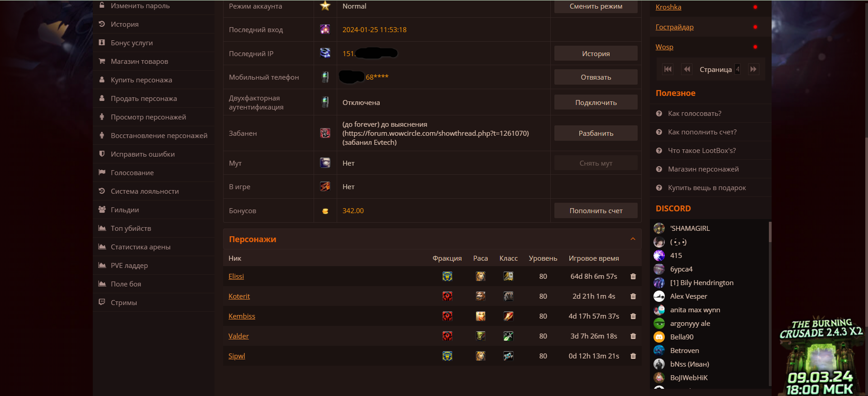This screenshot has height=396, width=868.
Task: Open Магазин товаров in sidebar
Action: point(139,62)
